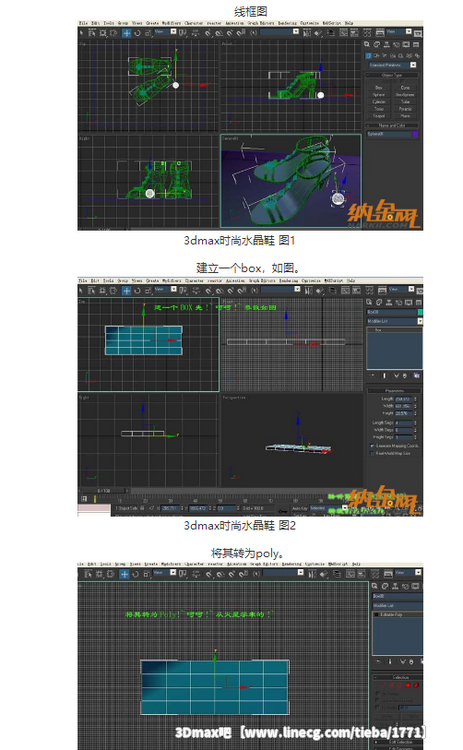Open File menu in 图1 screenshot
This screenshot has width=463, height=750.
83,23
